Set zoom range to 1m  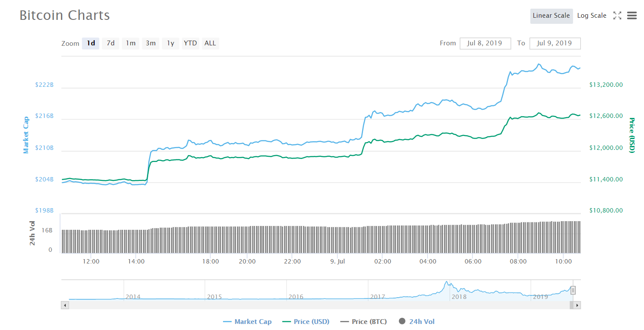click(x=131, y=43)
